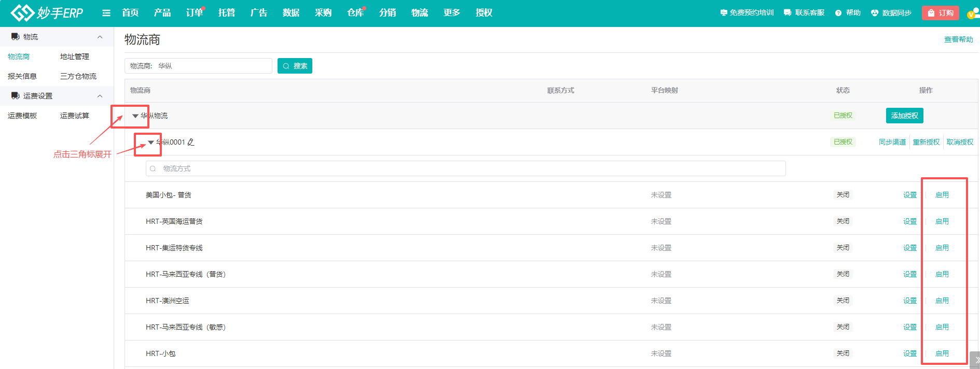Click the 添加授权 button

pos(904,116)
